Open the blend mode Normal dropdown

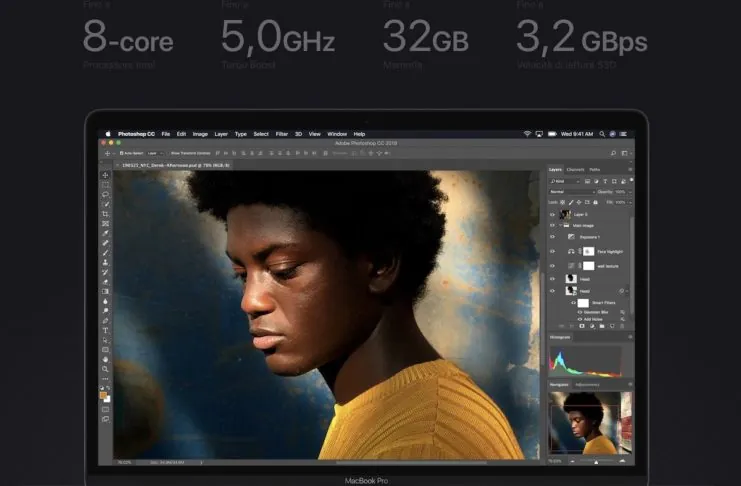[569, 191]
